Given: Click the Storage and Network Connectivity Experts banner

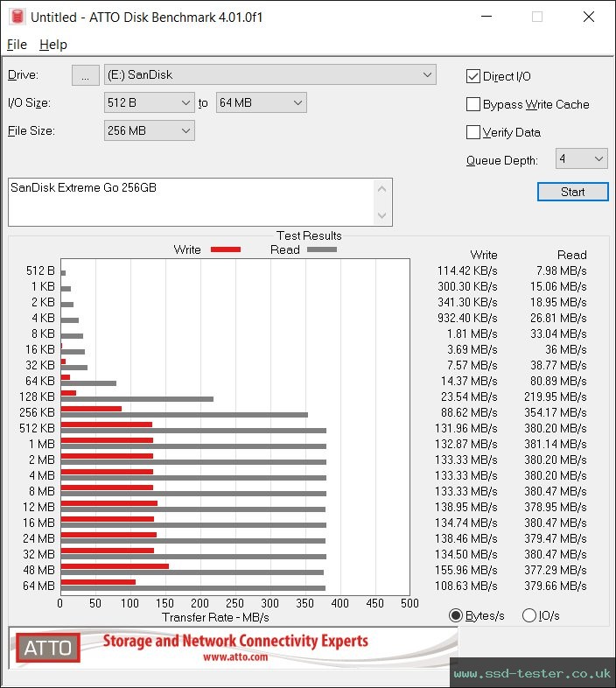Looking at the screenshot, I should 235,641.
